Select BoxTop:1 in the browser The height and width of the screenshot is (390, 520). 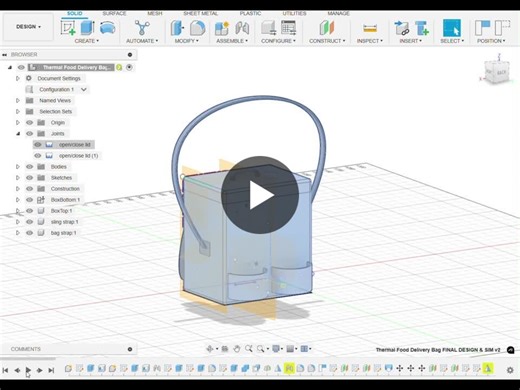coord(61,211)
